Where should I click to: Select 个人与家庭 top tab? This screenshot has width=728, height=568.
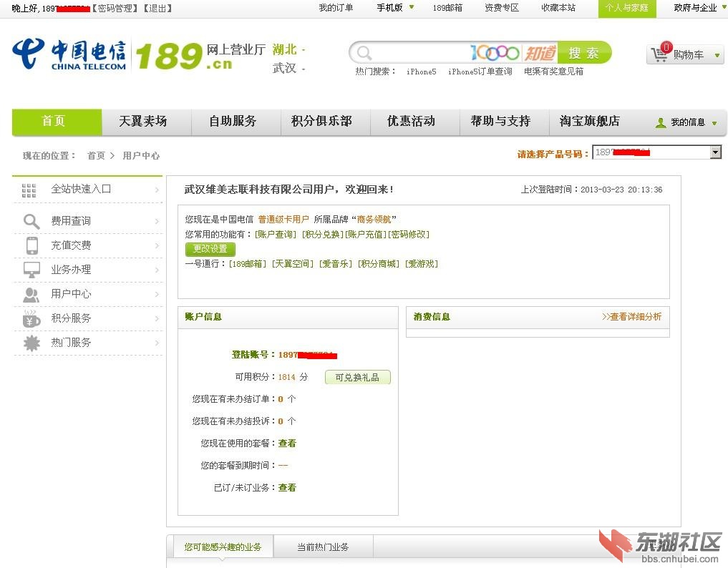click(x=627, y=9)
